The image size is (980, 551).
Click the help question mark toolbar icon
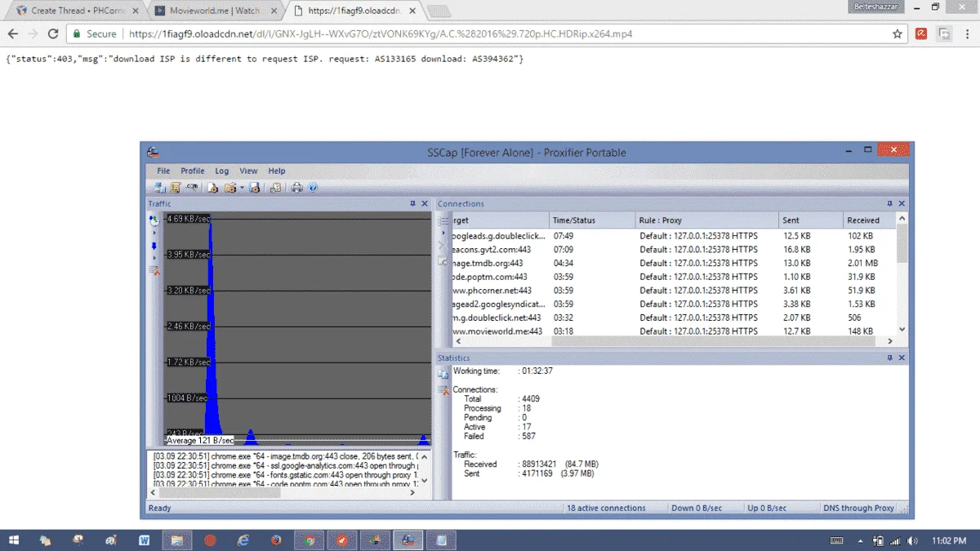[x=313, y=188]
